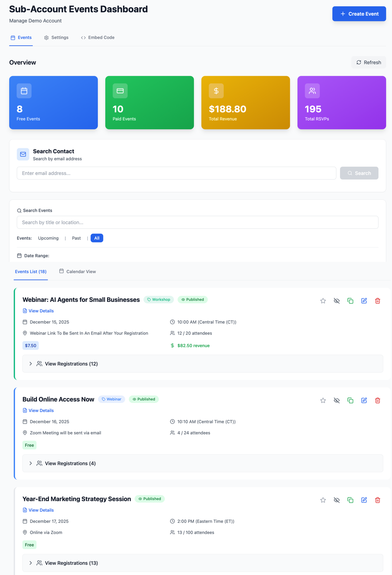Click the Search by title or location field
Screen dimensions: 392x575
198,222
